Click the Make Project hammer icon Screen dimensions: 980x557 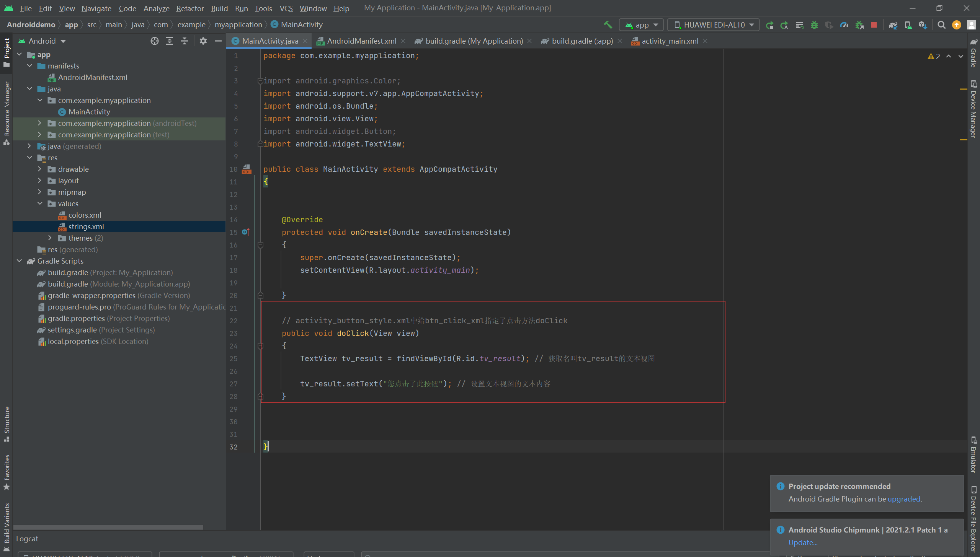click(x=608, y=25)
